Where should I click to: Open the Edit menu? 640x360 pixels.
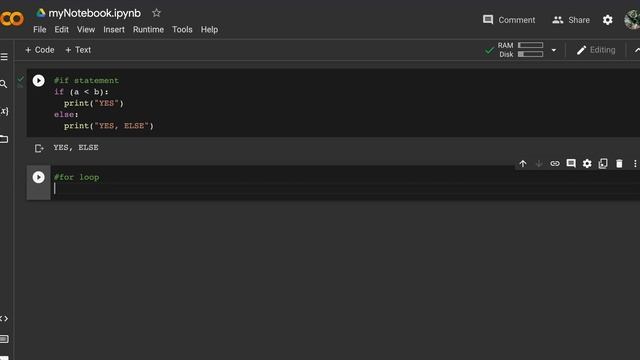click(62, 29)
